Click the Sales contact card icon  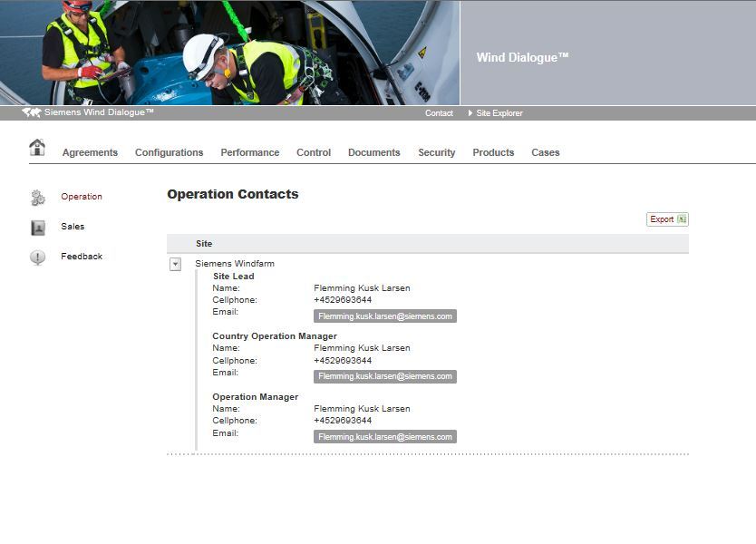[37, 228]
